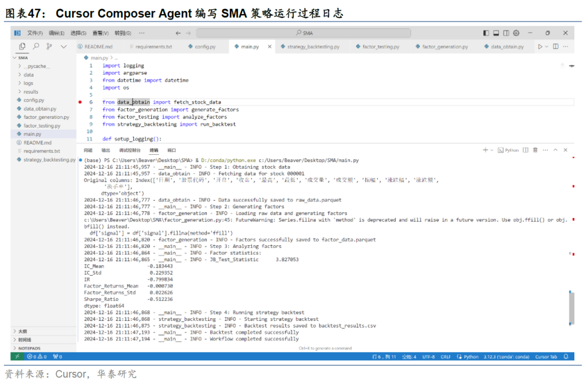Open the 转到(G) menu
Viewport: 588px width, 382px height.
123,33
